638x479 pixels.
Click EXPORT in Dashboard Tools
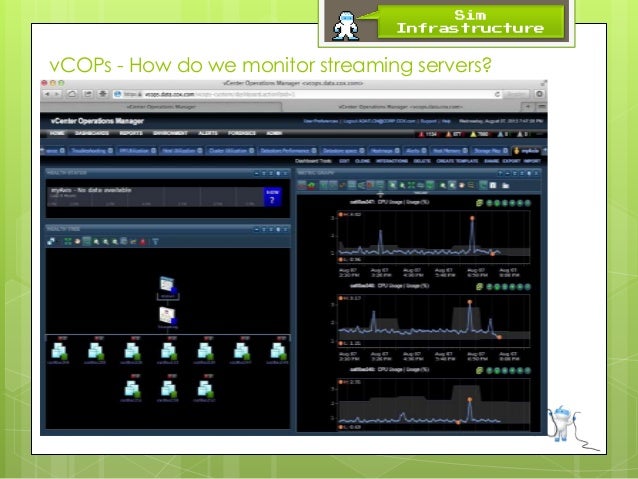511,161
